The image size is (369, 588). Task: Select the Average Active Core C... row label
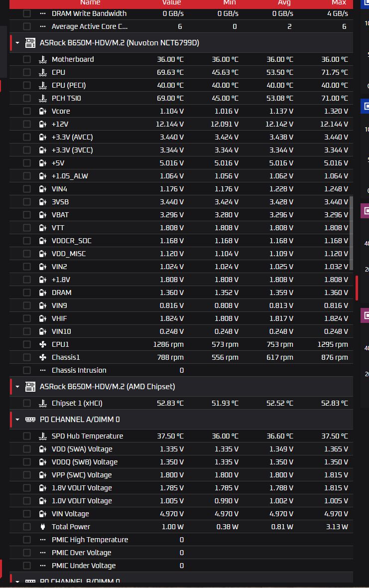(x=90, y=26)
